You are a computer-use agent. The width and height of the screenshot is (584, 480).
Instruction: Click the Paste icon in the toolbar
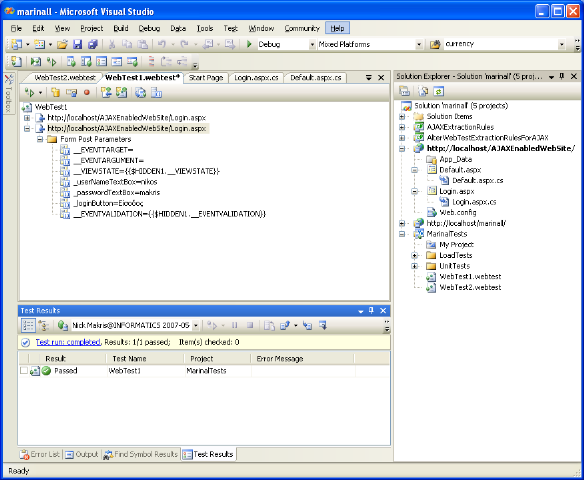coord(143,44)
